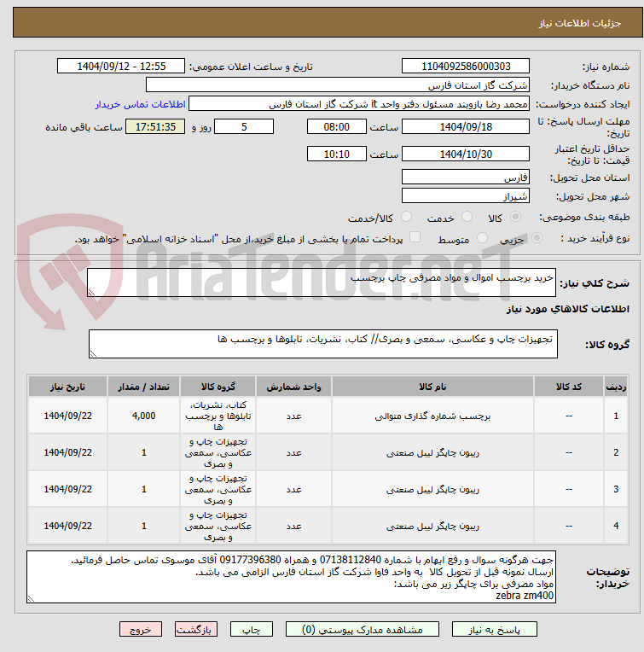Screen dimensions: 644x652
Task: Click the گروه کالا header in items table
Action: [x=218, y=387]
